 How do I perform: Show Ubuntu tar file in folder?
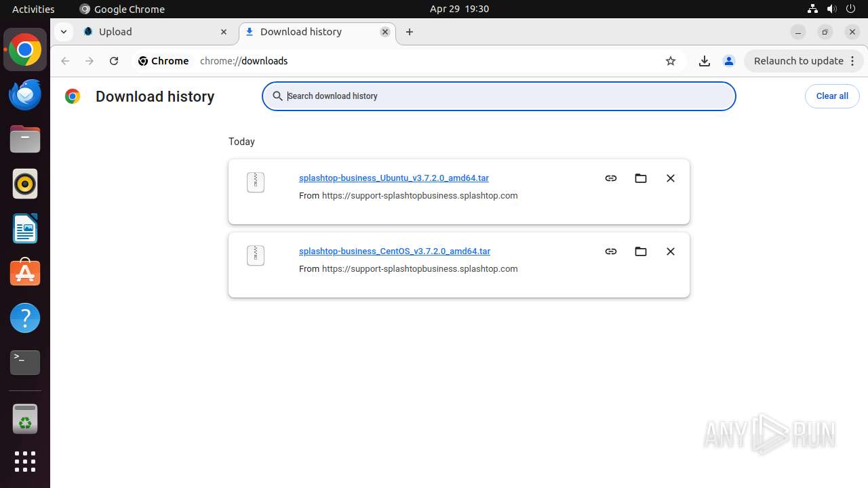[641, 178]
